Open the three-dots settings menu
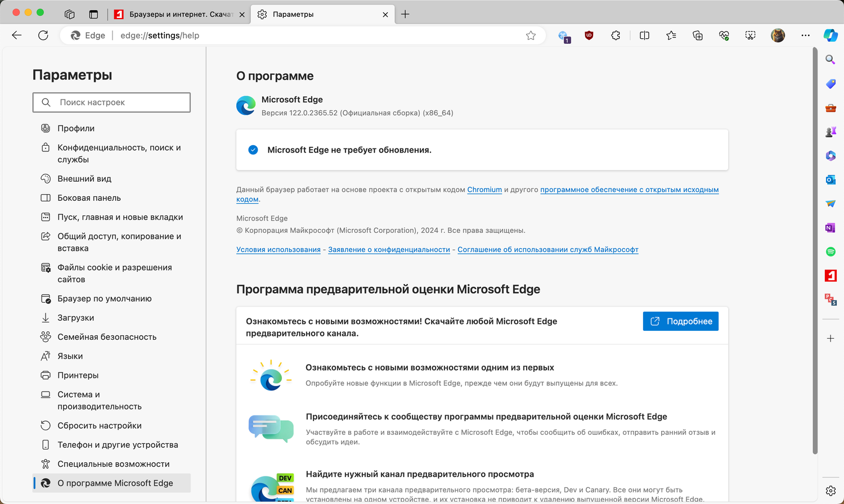Viewport: 844px width, 504px height. tap(805, 35)
